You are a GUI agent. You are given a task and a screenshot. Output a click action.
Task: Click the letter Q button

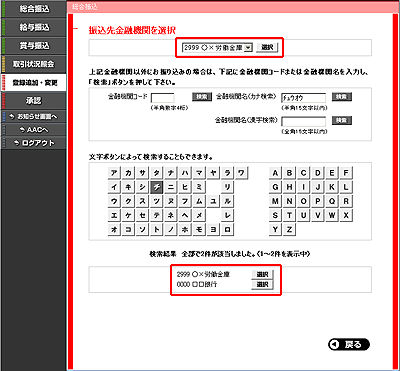tap(332, 202)
